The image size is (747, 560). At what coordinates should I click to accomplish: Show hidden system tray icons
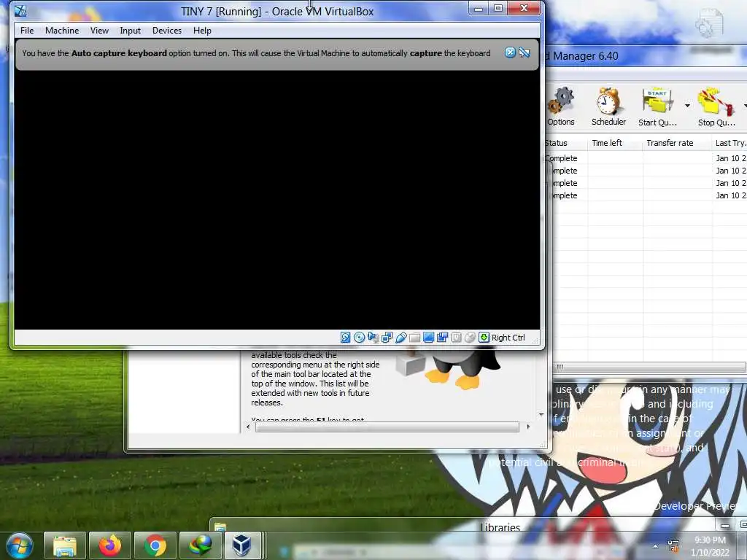pos(656,547)
